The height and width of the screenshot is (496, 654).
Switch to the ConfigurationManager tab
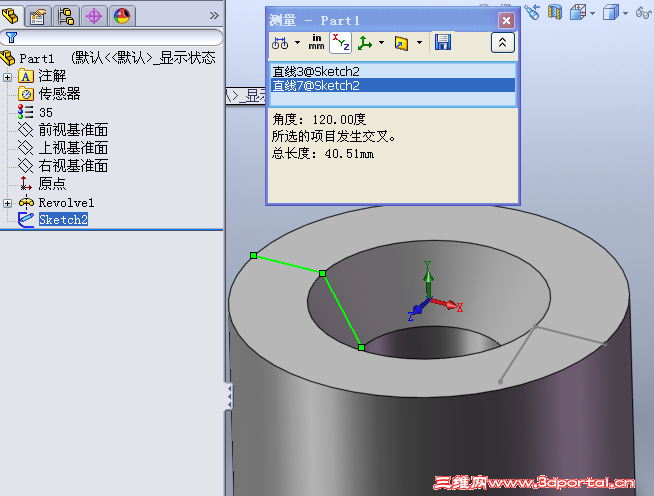(66, 16)
